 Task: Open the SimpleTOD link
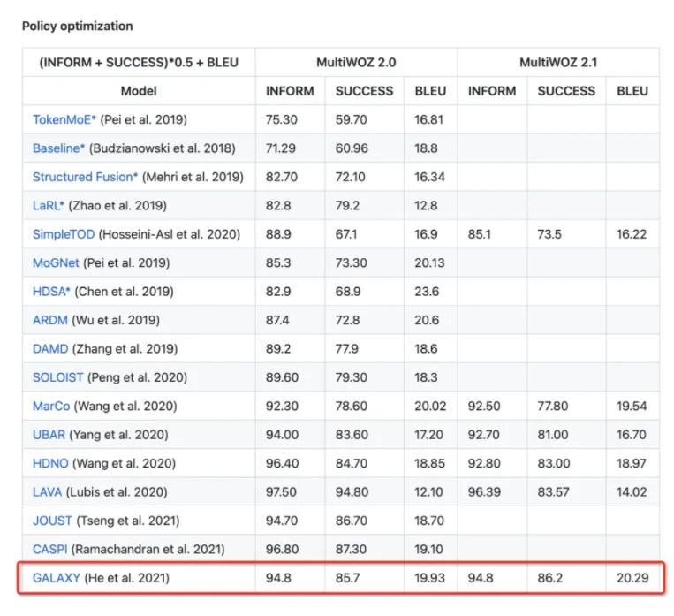(x=64, y=234)
